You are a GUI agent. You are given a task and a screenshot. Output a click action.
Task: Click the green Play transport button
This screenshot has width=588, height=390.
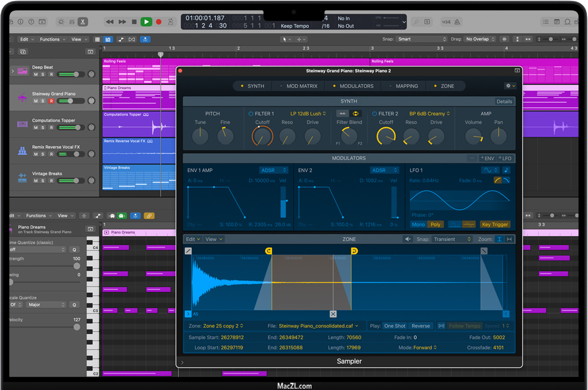(x=146, y=22)
